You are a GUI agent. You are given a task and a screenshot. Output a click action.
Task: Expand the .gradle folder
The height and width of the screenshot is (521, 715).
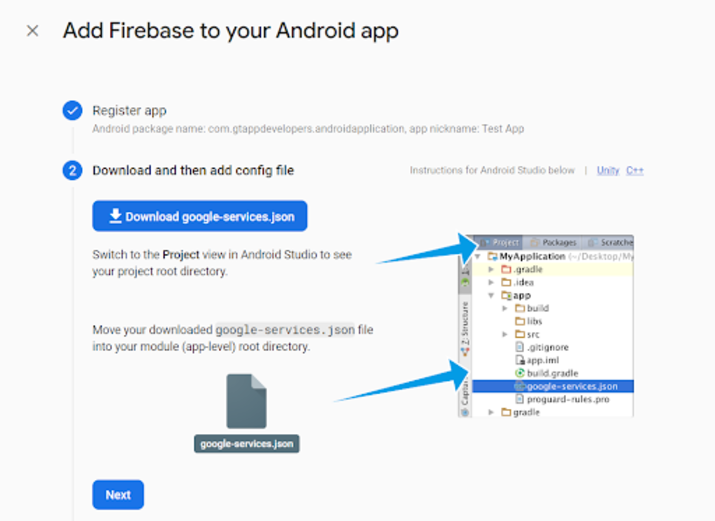tap(491, 270)
